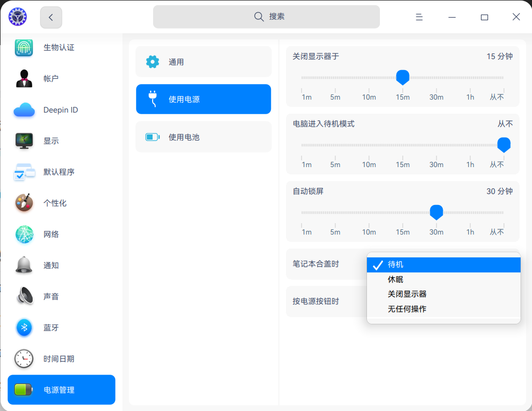Open the Default Applications (默认程序) icon
Image resolution: width=532 pixels, height=411 pixels.
[x=24, y=172]
